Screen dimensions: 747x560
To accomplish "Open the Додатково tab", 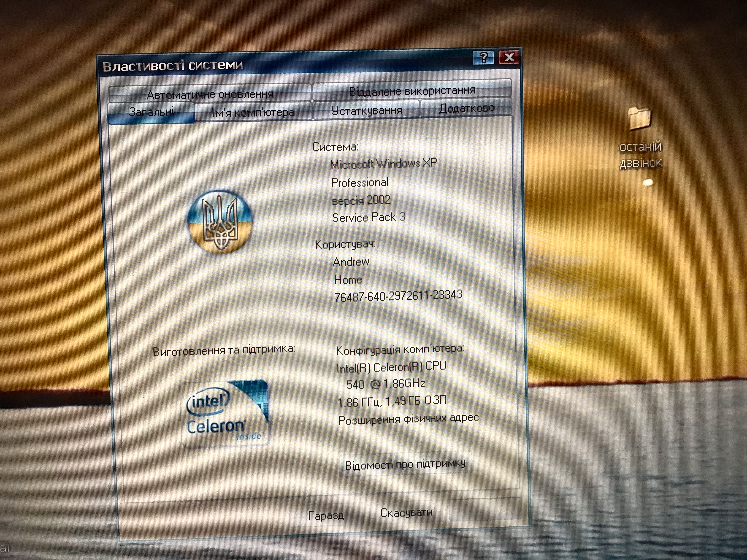I will [466, 108].
